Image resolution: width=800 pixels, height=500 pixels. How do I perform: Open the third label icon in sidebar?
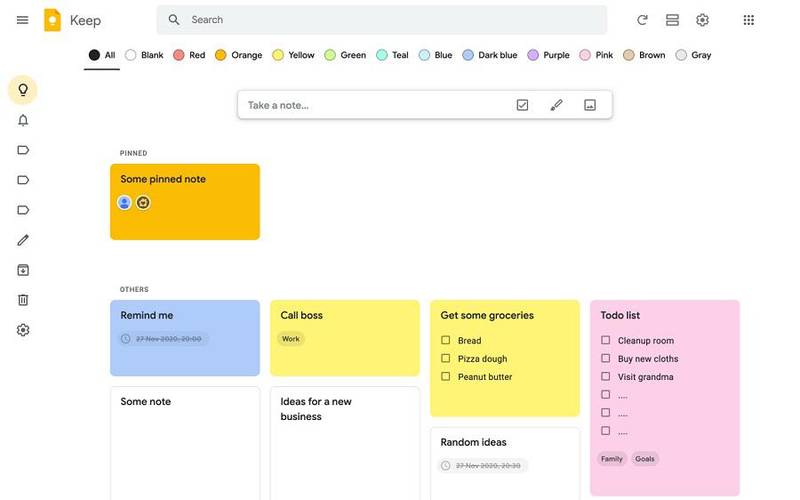click(23, 210)
